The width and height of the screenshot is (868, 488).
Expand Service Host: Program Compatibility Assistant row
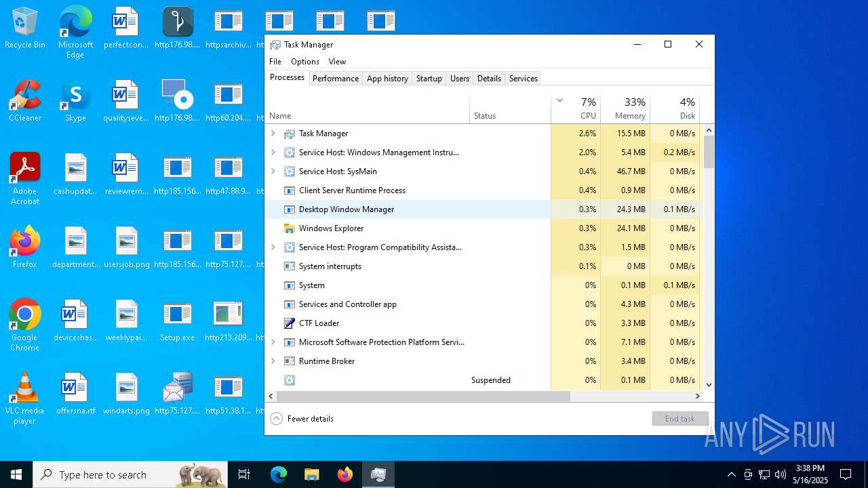273,247
